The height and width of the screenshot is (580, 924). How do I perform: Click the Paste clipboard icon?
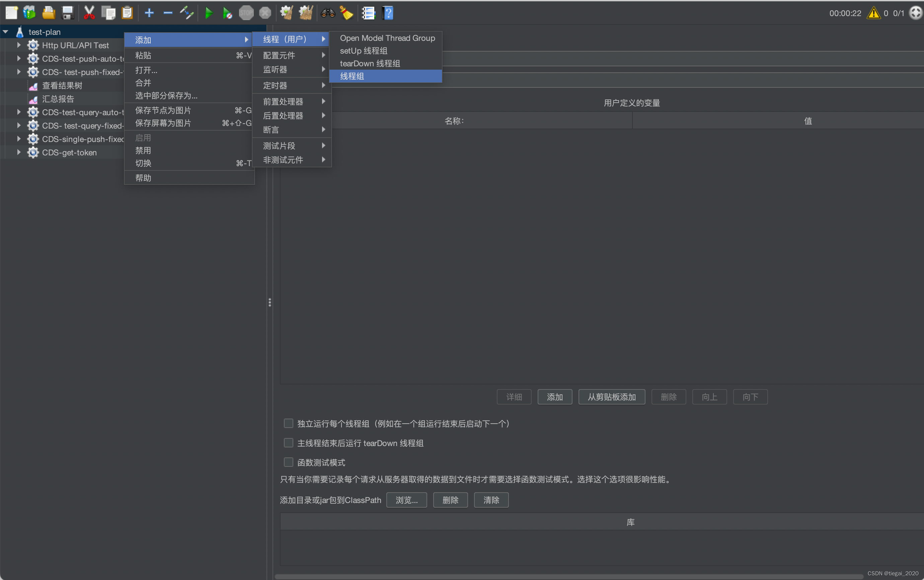pos(127,13)
